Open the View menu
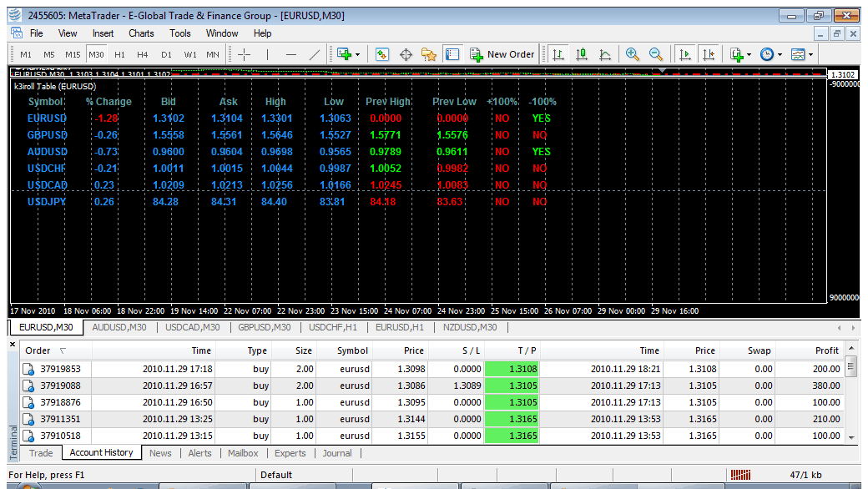Screen dimensions: 868x489 click(x=68, y=33)
